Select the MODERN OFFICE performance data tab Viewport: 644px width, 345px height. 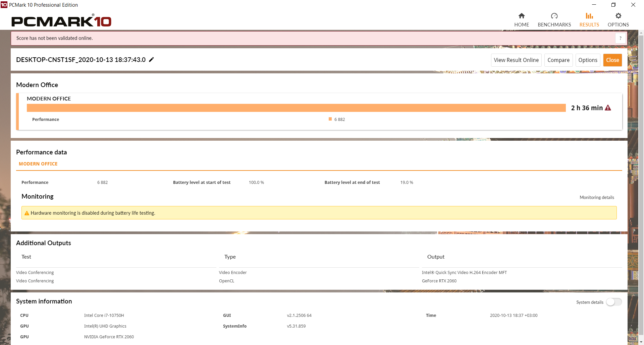coord(38,164)
